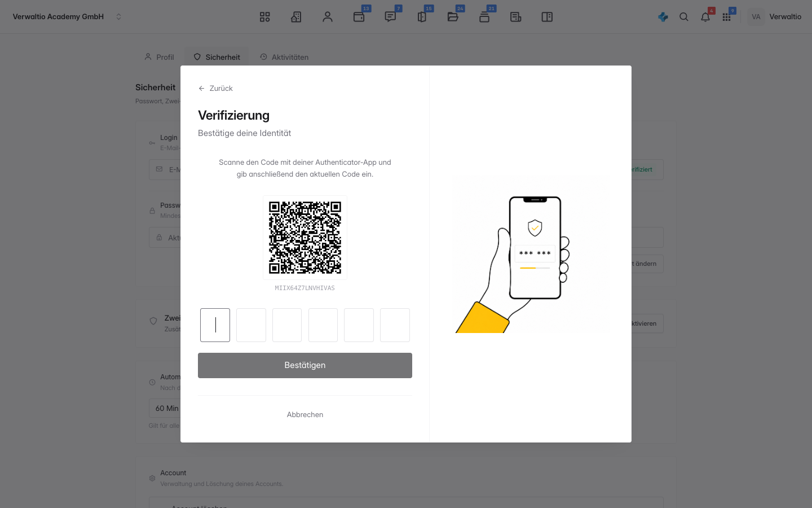
Task: Open notifications bell with red badge
Action: pos(705,17)
